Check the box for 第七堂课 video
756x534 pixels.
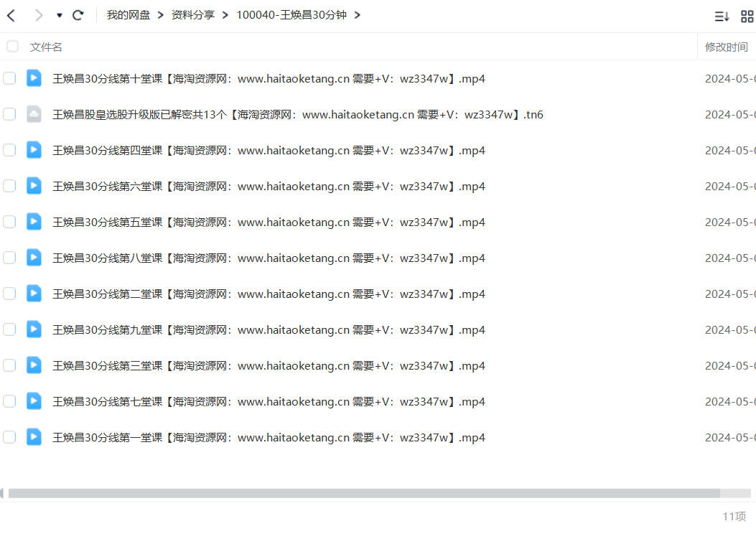pyautogui.click(x=9, y=401)
